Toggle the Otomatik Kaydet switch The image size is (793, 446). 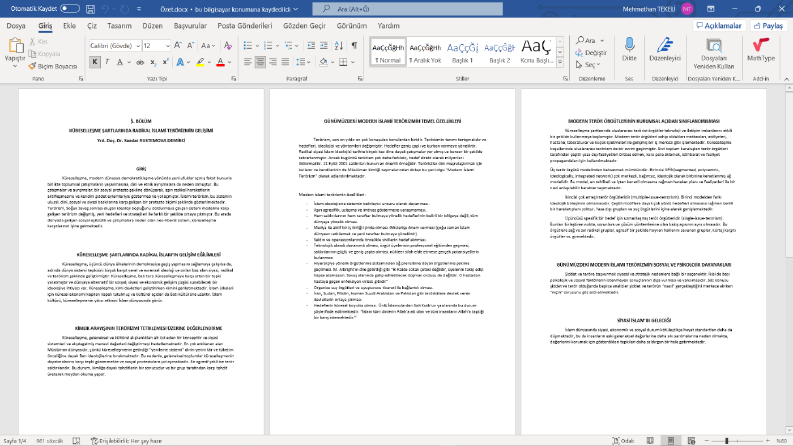pos(70,9)
